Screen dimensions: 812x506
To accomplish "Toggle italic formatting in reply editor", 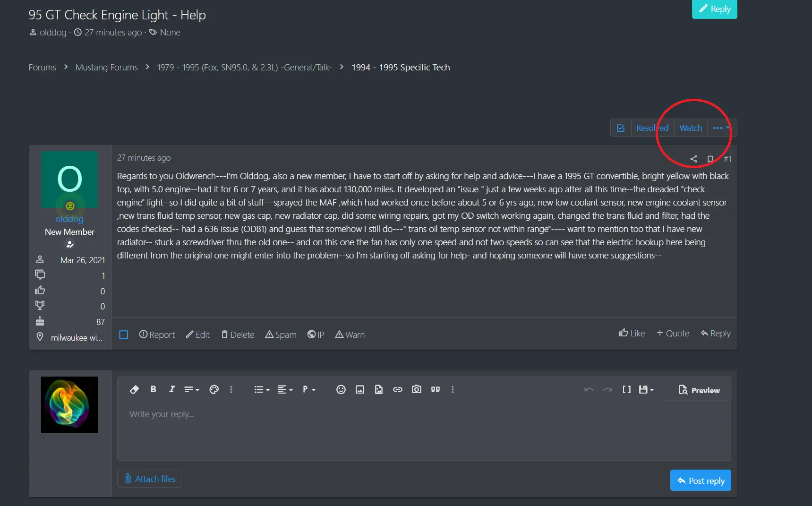I will [x=172, y=389].
